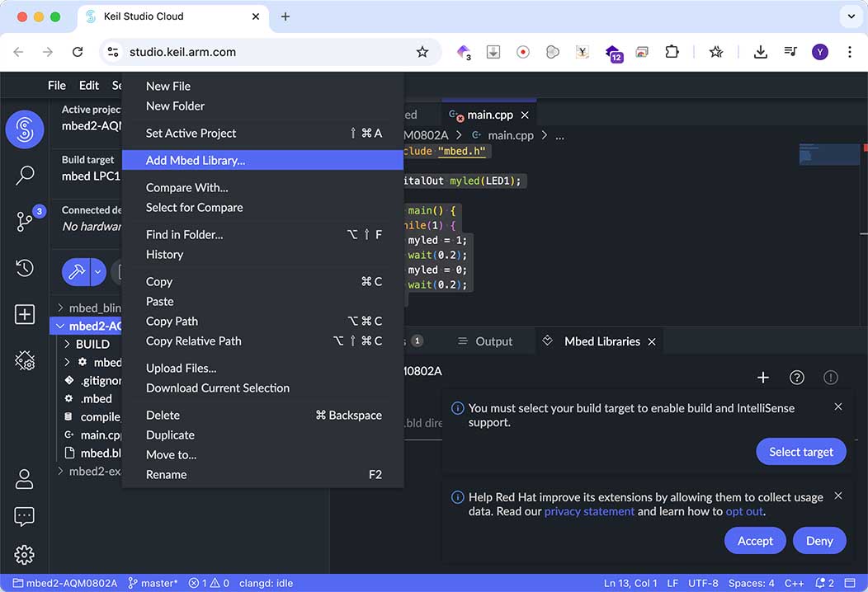The width and height of the screenshot is (868, 592).
Task: Open the build target dropdown arrow
Action: pyautogui.click(x=97, y=272)
